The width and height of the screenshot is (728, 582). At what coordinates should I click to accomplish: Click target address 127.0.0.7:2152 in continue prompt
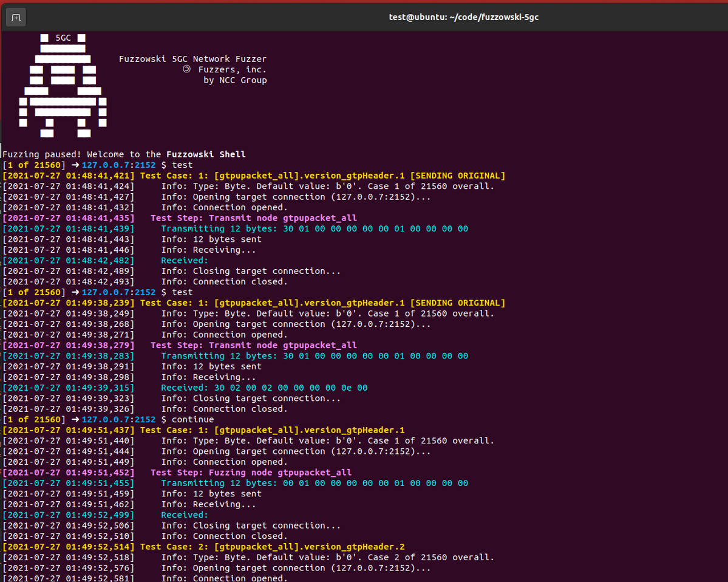coord(118,420)
